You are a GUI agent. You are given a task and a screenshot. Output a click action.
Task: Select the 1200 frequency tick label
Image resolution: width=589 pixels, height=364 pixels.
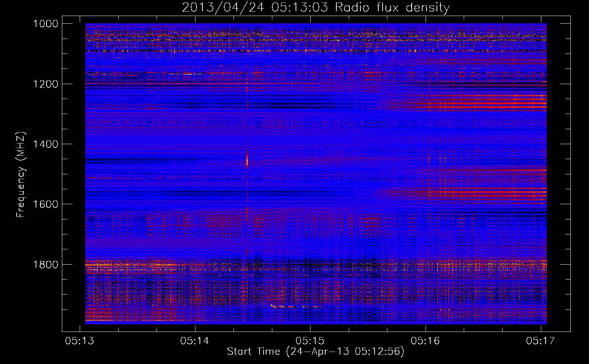tap(46, 84)
